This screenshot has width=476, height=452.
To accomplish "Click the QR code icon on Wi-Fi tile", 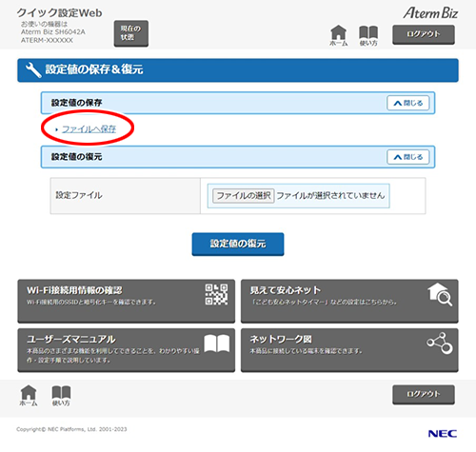I will pos(216,294).
